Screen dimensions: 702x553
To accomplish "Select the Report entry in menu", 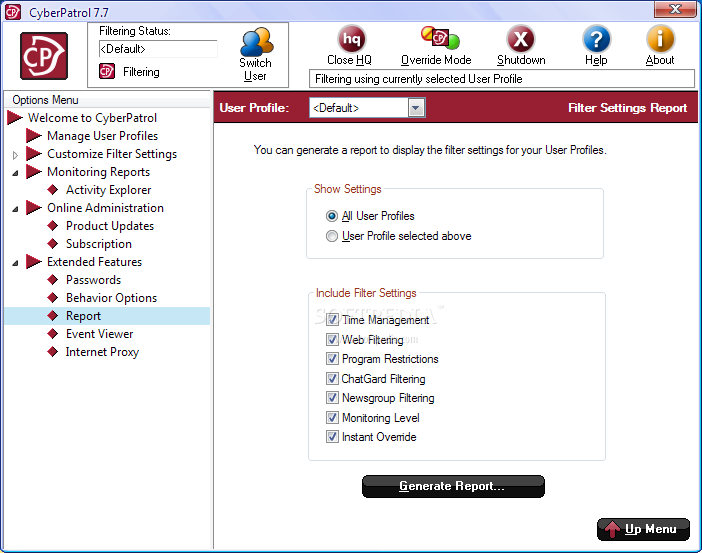I will pos(83,316).
